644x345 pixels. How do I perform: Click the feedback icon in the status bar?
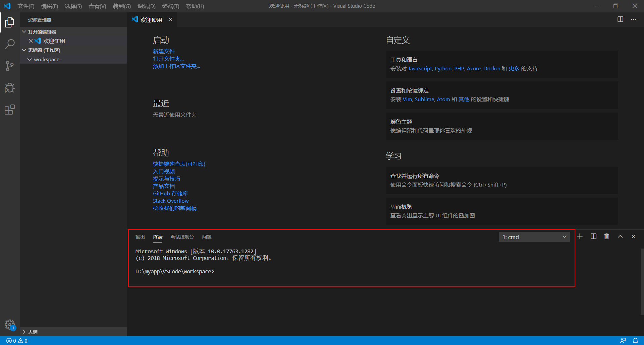tap(623, 341)
